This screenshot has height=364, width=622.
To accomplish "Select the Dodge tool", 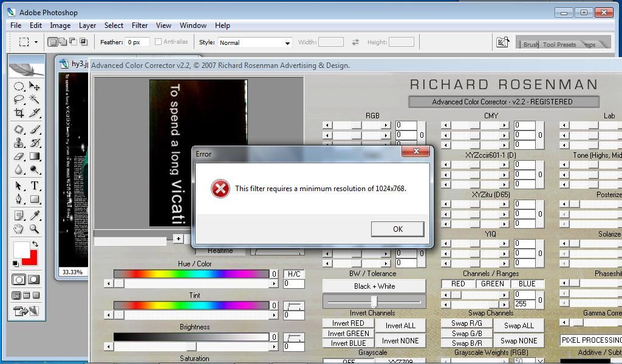I will pos(35,169).
